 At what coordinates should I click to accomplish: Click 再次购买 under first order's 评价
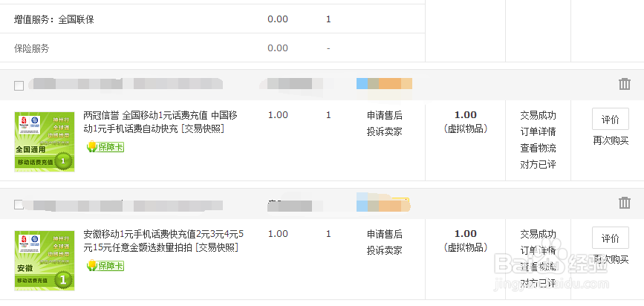click(611, 140)
